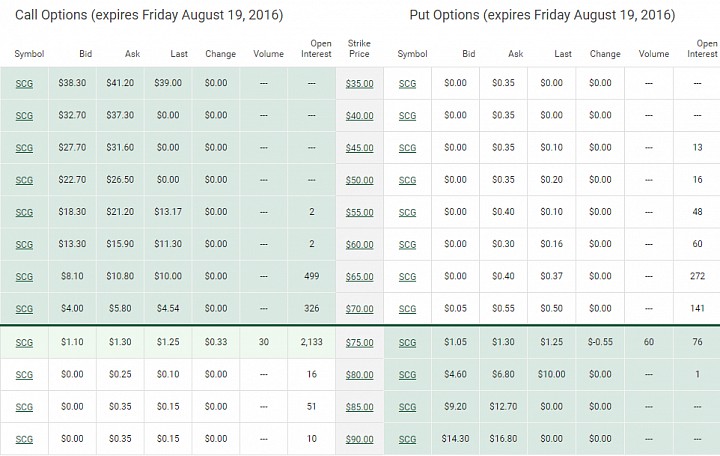720x456 pixels.
Task: Click the put options Ask column header
Action: pos(516,54)
